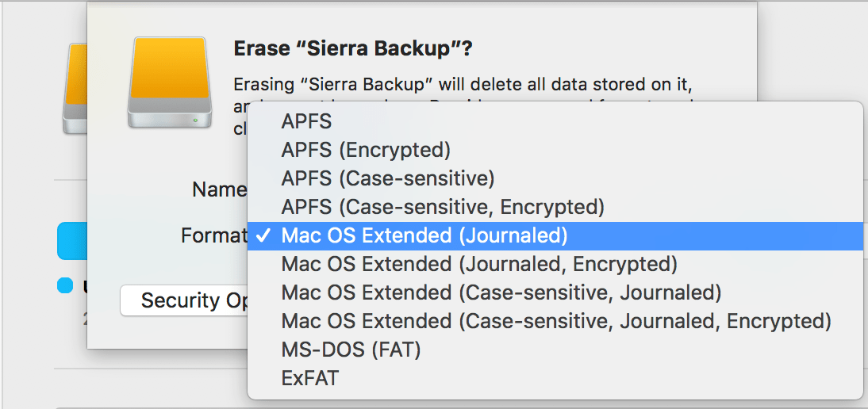Select MS-DOS (FAT) format

click(x=351, y=350)
